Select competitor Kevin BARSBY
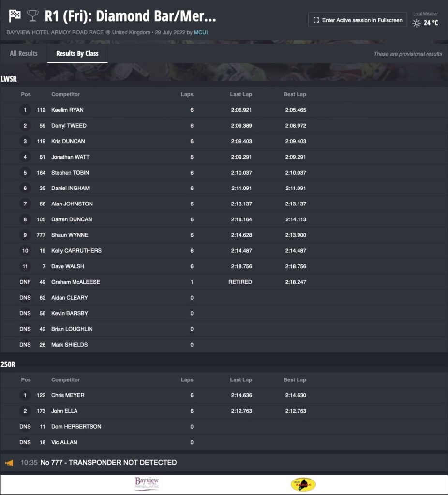 click(70, 313)
